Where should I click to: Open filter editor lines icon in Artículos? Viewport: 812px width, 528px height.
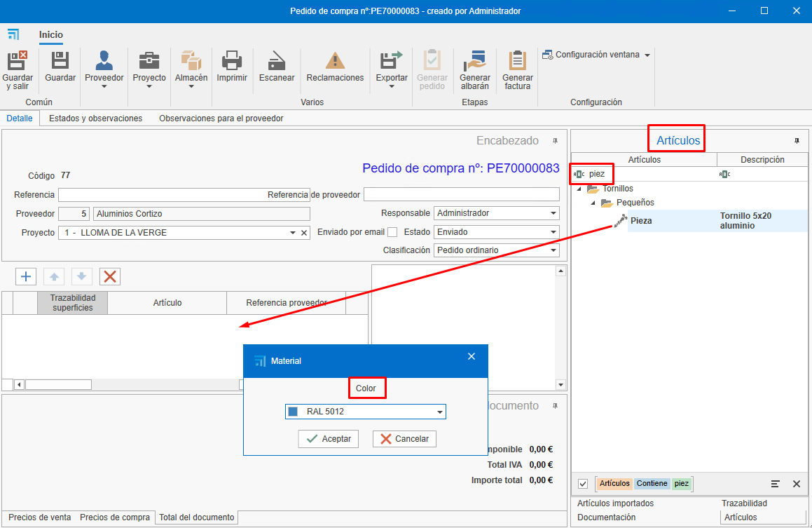click(776, 484)
